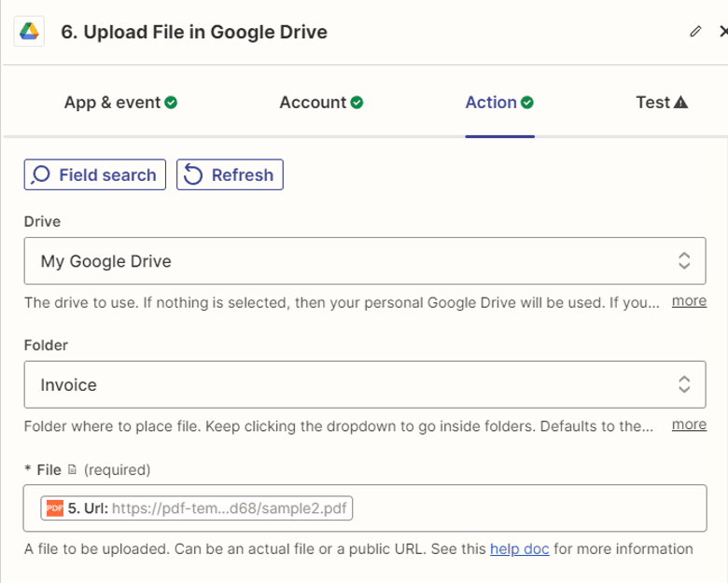This screenshot has height=583, width=728.
Task: Click the Google Drive app icon
Action: point(29,32)
